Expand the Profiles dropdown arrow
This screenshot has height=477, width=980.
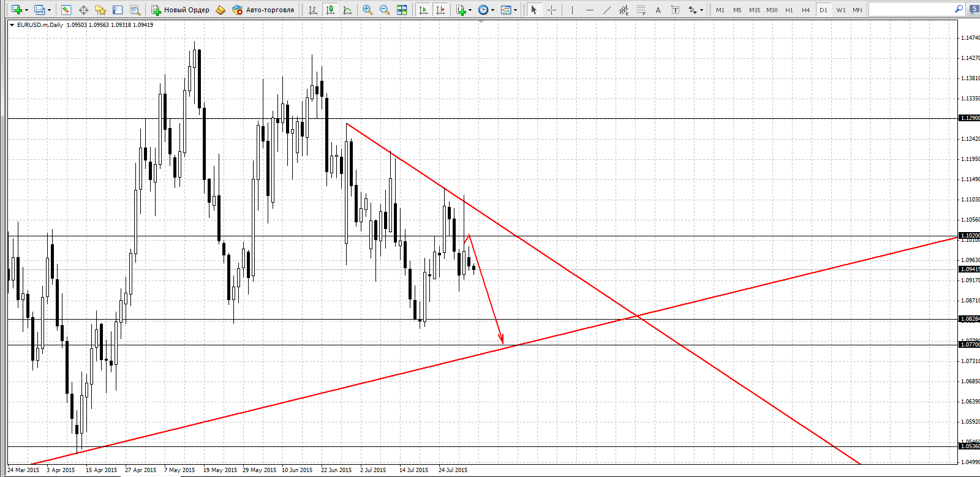(50, 10)
